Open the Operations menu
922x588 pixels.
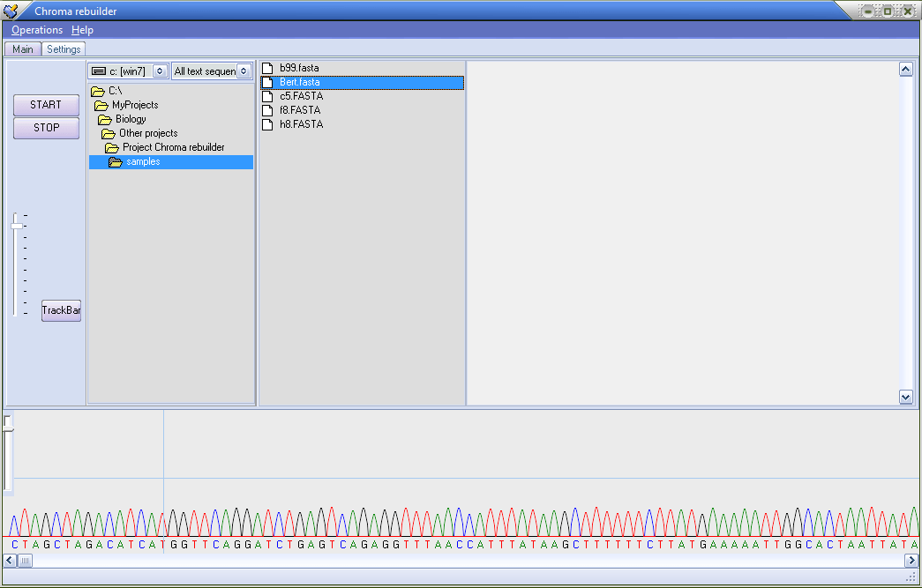36,29
